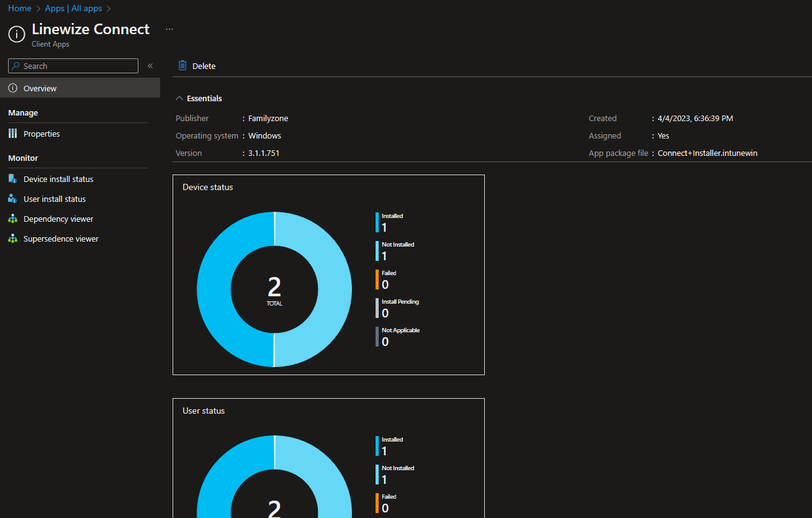Click the Device status '2 TOTAL' center
This screenshot has width=812, height=518.
point(274,291)
